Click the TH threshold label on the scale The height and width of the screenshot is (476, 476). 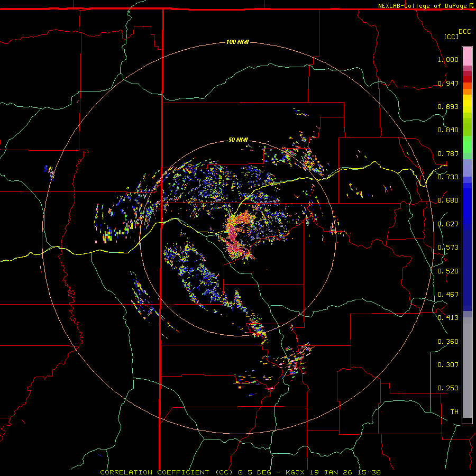pos(454,412)
